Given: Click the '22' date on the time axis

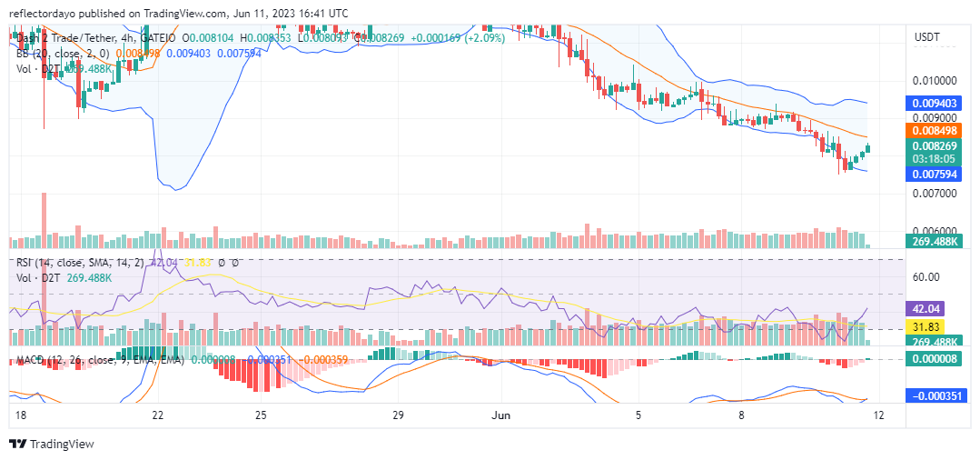Looking at the screenshot, I should click(158, 415).
